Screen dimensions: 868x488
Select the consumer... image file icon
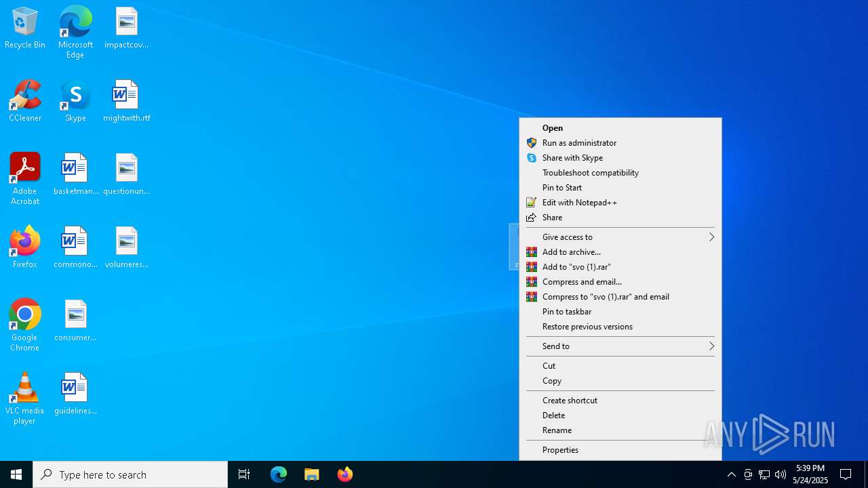pos(75,321)
